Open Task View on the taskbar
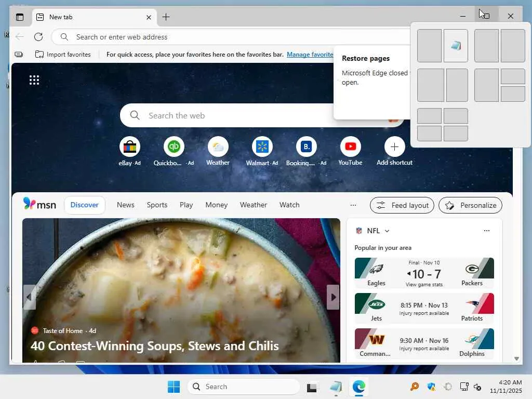The image size is (532, 399). tap(312, 387)
